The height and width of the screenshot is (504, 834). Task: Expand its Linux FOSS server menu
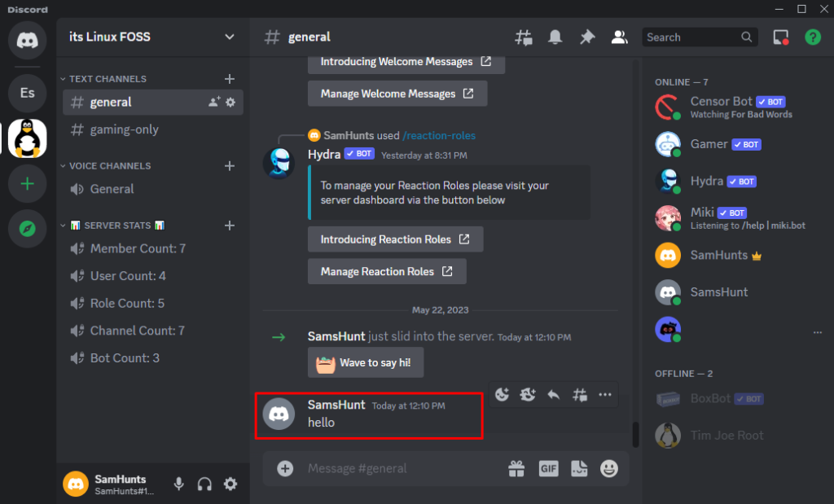[230, 37]
